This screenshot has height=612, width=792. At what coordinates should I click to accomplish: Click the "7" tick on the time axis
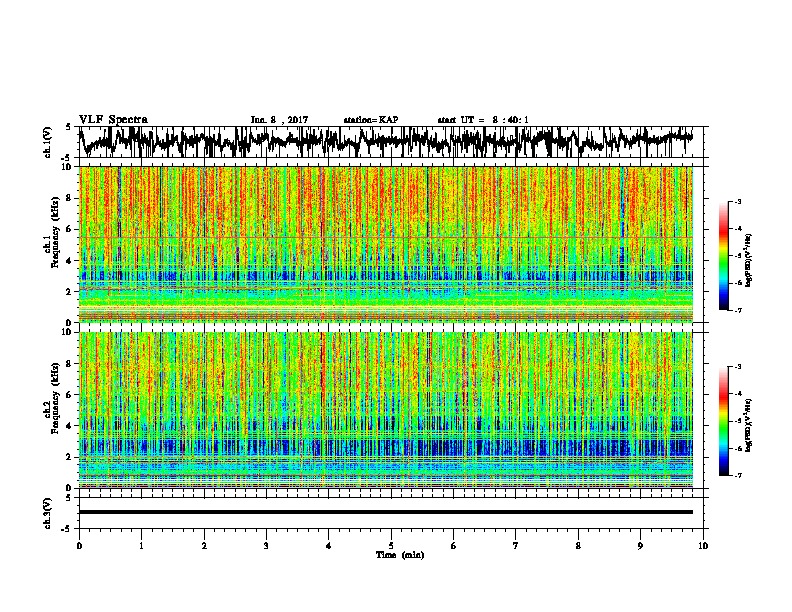516,546
